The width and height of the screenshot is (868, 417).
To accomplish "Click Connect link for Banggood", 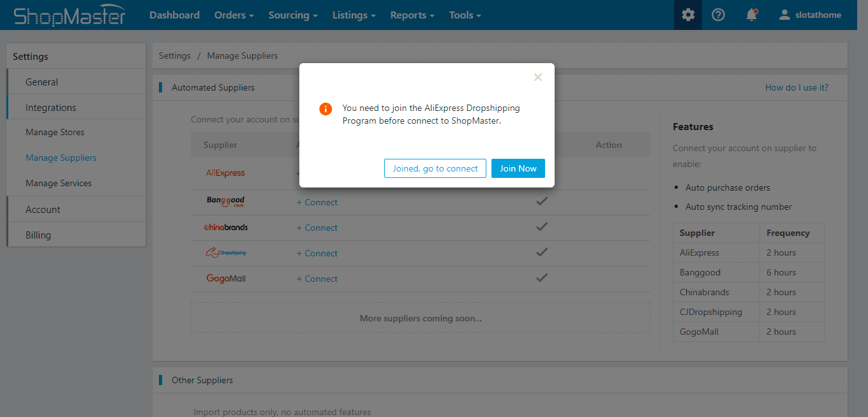I will pos(320,202).
